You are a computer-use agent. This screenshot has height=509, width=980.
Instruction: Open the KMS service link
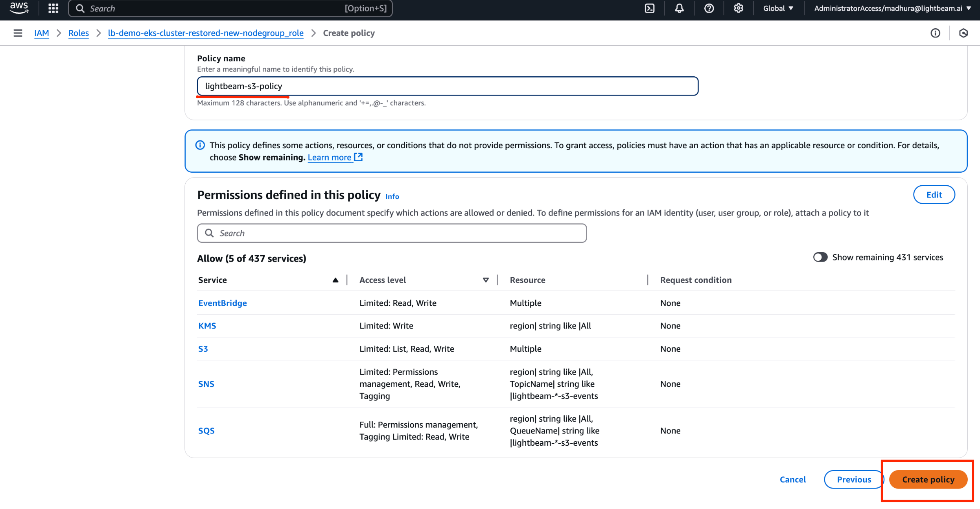pyautogui.click(x=207, y=326)
